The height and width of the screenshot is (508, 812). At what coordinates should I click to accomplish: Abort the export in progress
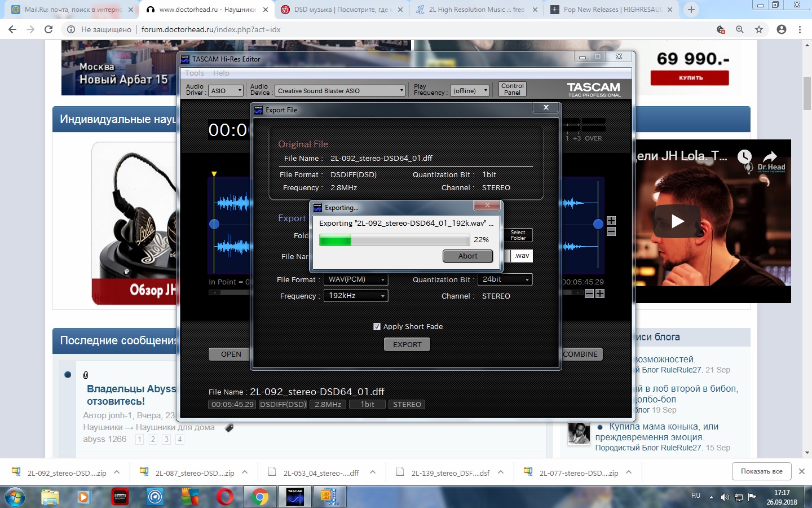pos(467,256)
